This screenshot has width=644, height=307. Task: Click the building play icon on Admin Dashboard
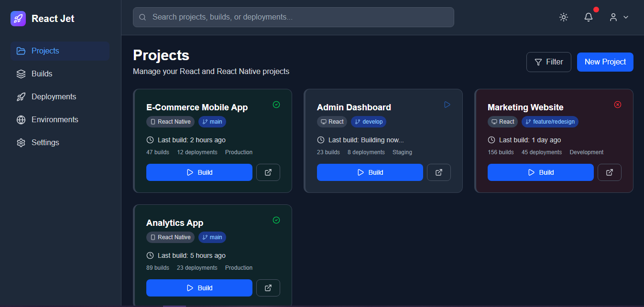(447, 105)
